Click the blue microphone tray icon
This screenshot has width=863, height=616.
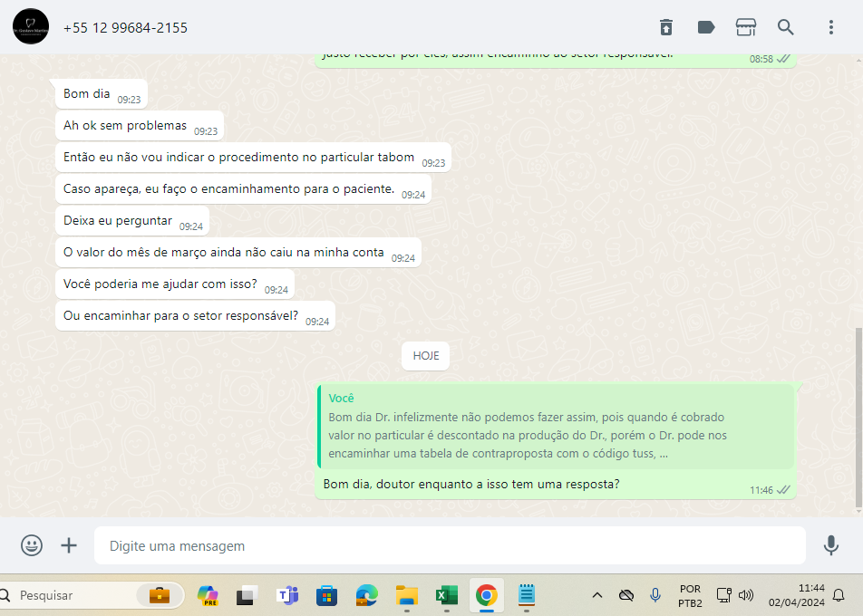coord(655,595)
